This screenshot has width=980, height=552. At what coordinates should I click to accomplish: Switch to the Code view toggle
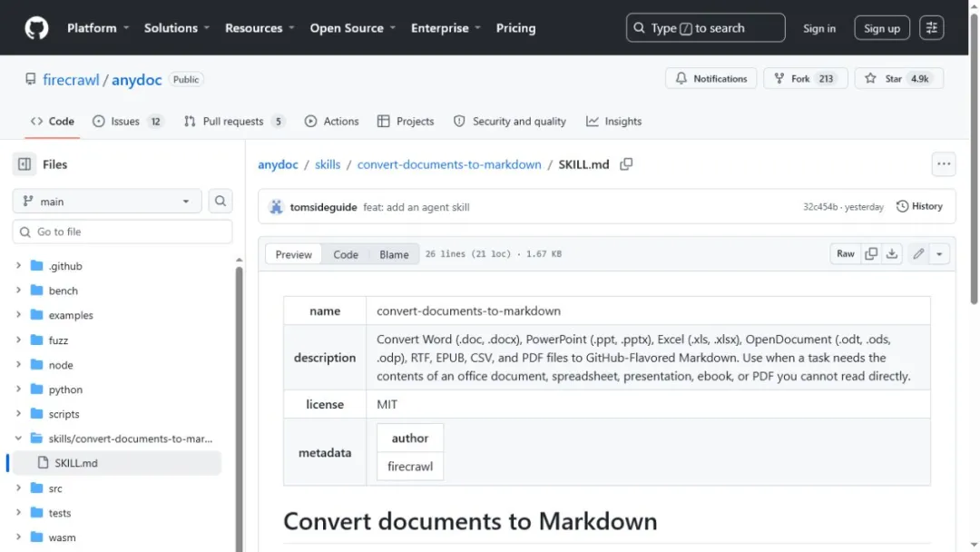(346, 254)
